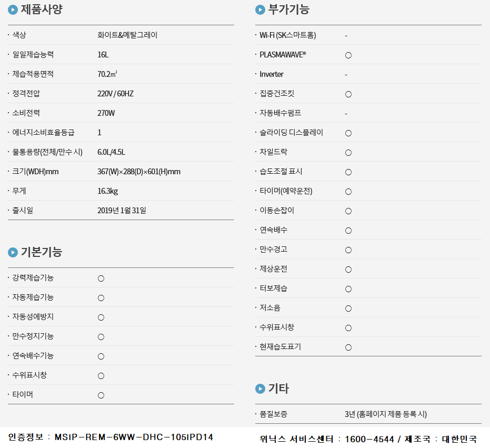The height and width of the screenshot is (448, 490).
Task: Click the 부가기능 section title
Action: [x=289, y=9]
